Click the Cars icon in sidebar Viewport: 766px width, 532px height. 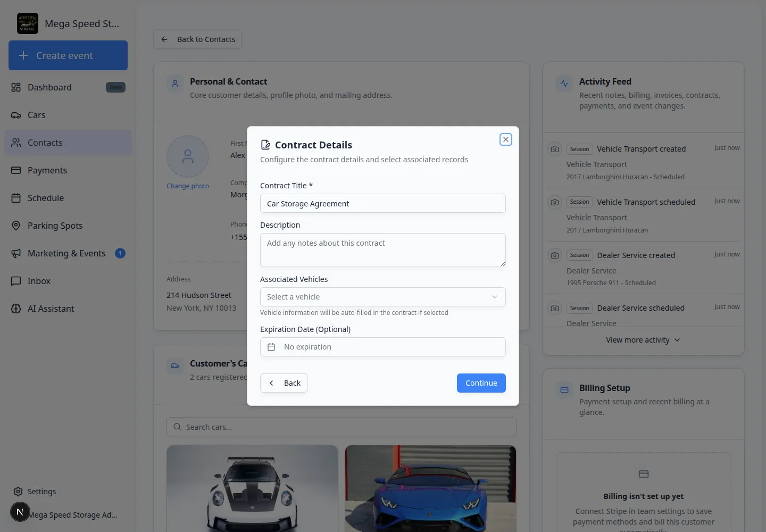[16, 115]
